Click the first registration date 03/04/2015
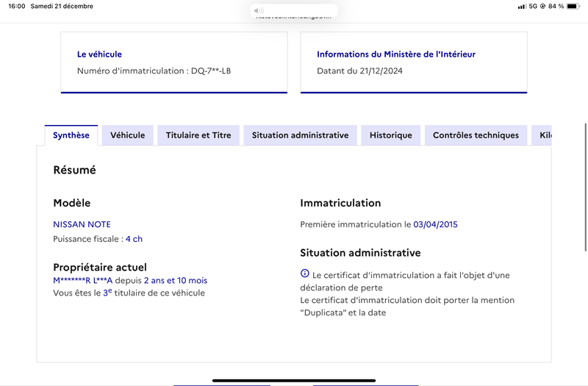Screen dimensions: 588x386 tap(435, 224)
